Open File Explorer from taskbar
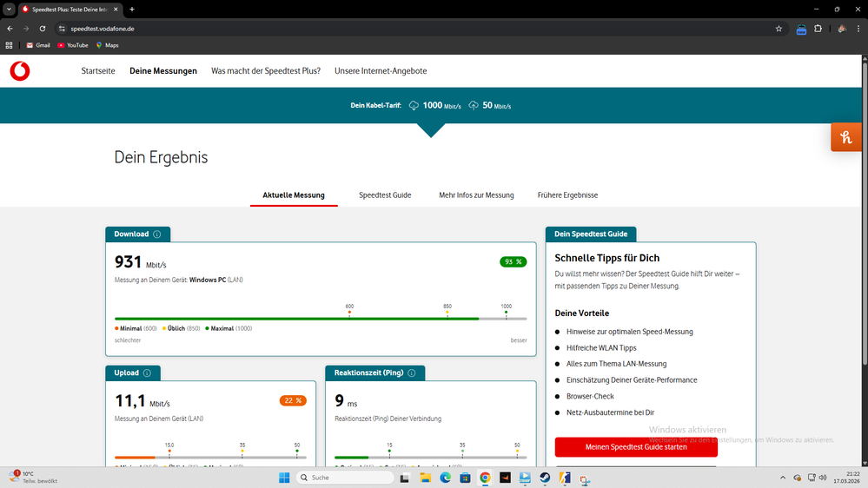Screen dimensions: 868x488 (x=425, y=478)
